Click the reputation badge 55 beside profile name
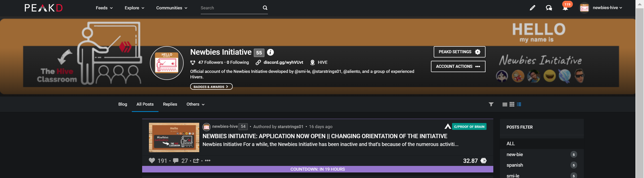 point(259,53)
